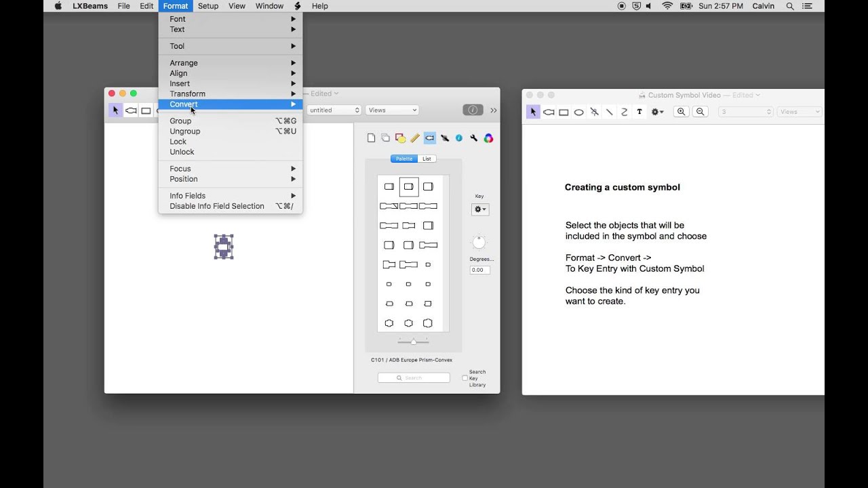The width and height of the screenshot is (868, 488).
Task: Click selected symbol on left canvas
Action: pyautogui.click(x=224, y=247)
